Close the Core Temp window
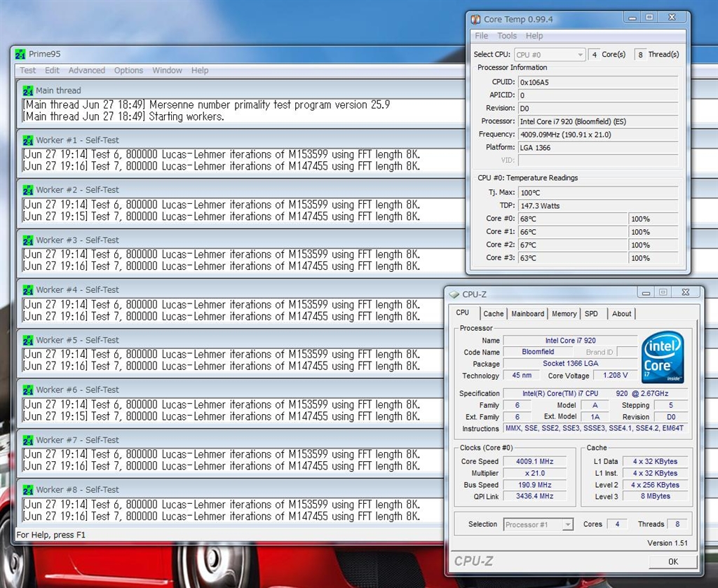This screenshot has width=718, height=588. pyautogui.click(x=672, y=18)
